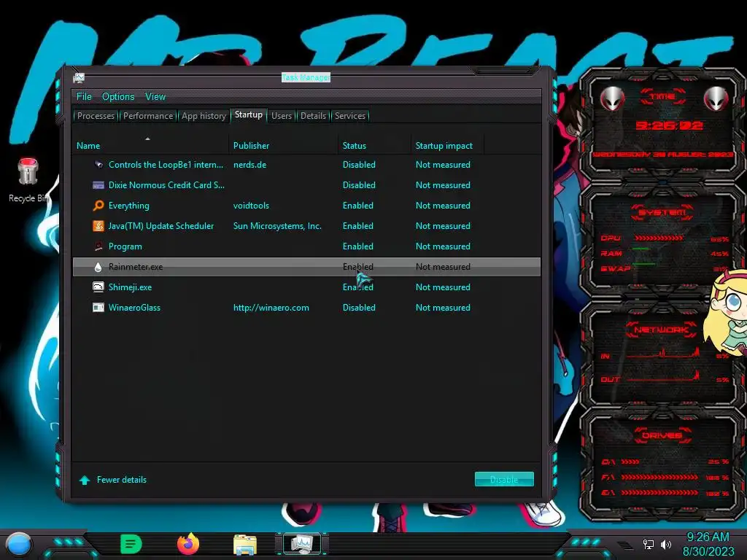Click the LoopBe1 startup entry icon
This screenshot has height=560, width=747.
[98, 165]
